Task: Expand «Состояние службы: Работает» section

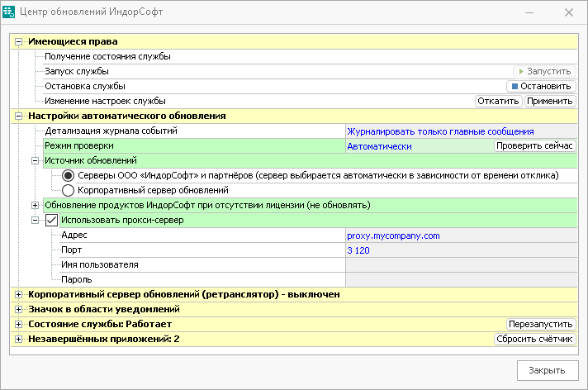Action: pos(18,325)
